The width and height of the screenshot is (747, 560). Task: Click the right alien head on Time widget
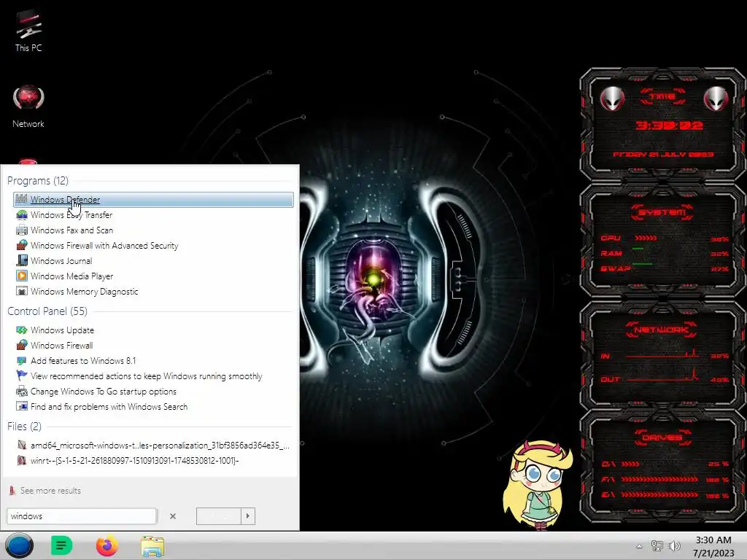click(x=716, y=99)
